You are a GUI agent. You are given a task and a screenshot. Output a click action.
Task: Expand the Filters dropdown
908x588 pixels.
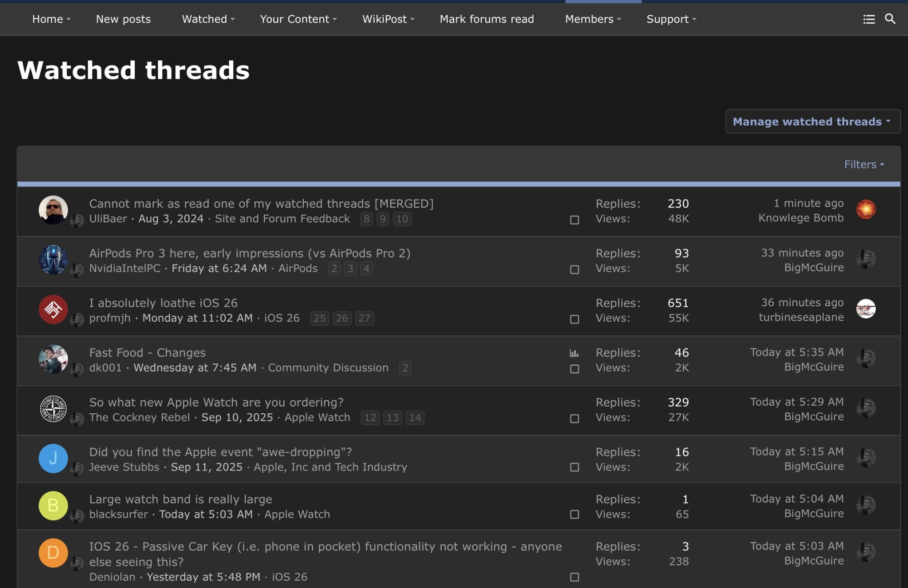(864, 165)
